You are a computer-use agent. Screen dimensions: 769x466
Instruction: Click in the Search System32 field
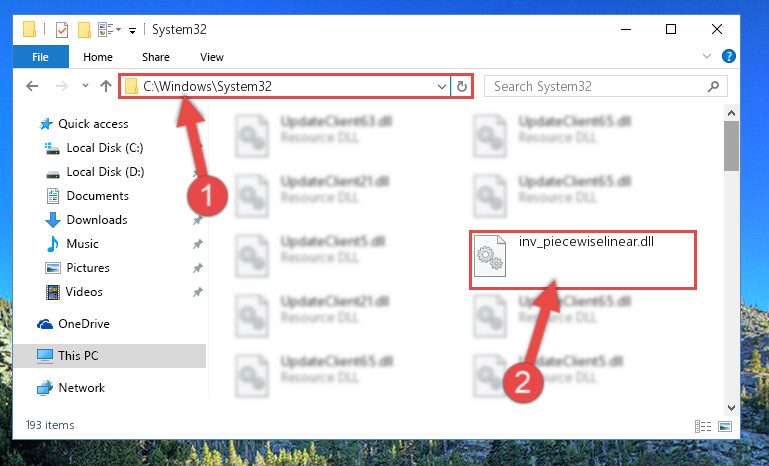pos(598,87)
